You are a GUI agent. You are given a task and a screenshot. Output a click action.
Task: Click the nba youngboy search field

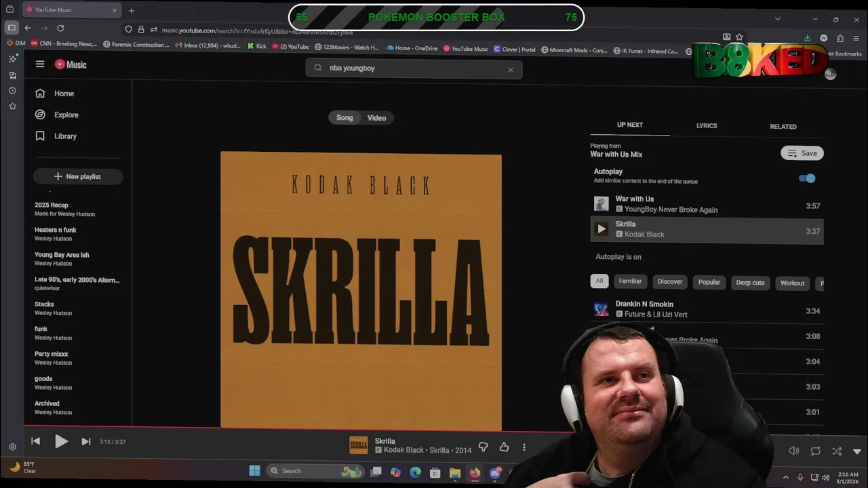[414, 68]
